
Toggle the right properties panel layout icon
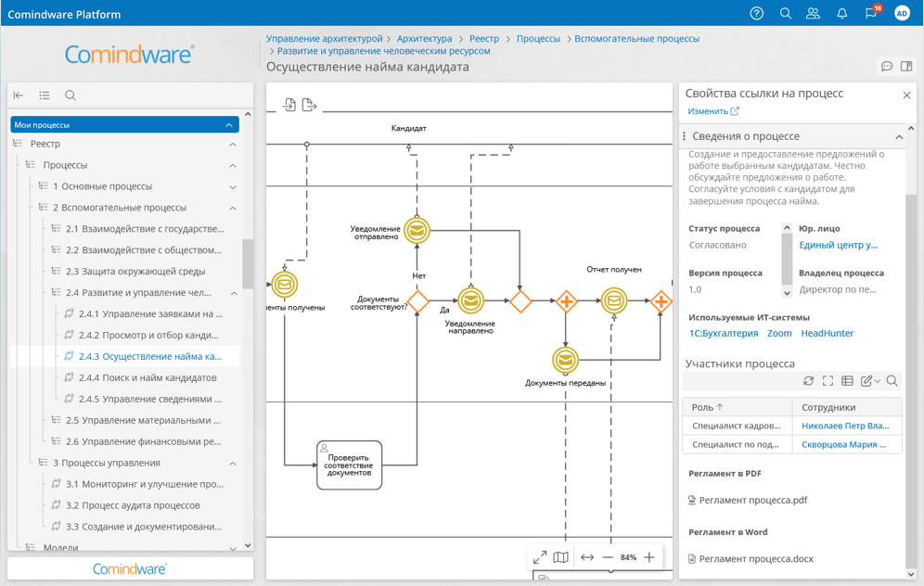[906, 67]
